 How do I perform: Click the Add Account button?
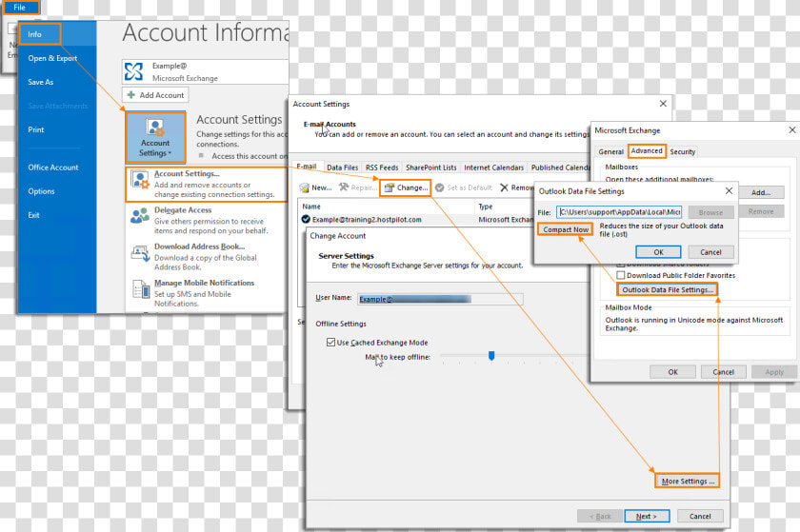[155, 95]
